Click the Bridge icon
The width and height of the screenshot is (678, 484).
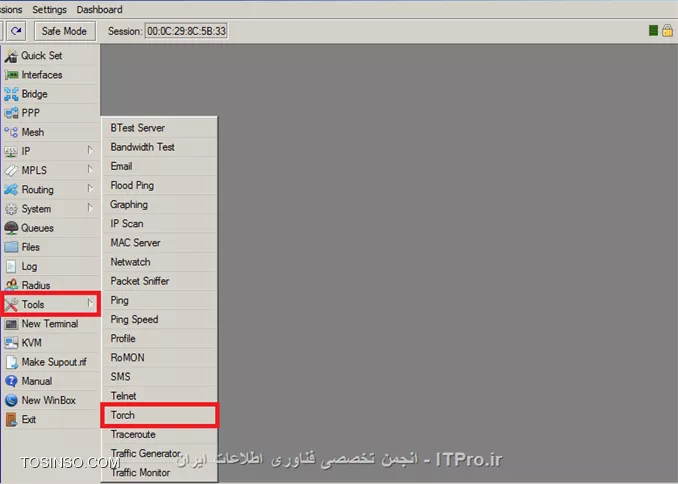11,94
